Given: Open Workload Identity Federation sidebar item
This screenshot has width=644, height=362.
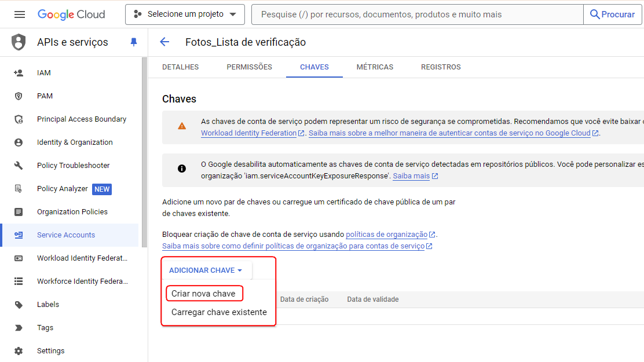Looking at the screenshot, I should click(x=82, y=258).
